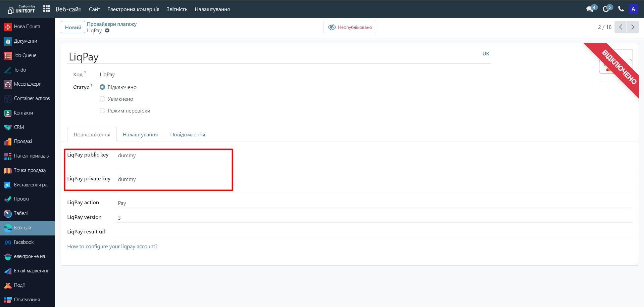644x307 pixels.
Task: Toggle the Неопубліковано publish button
Action: [350, 27]
